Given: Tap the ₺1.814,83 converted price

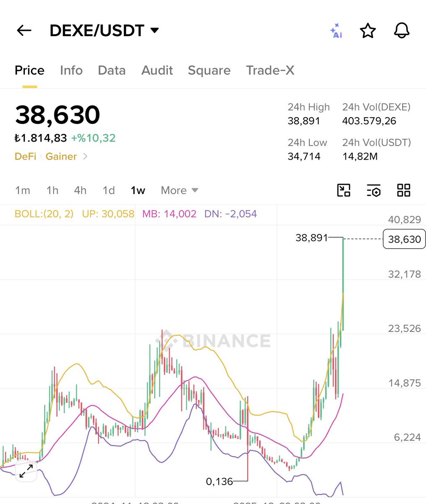Looking at the screenshot, I should [x=41, y=138].
